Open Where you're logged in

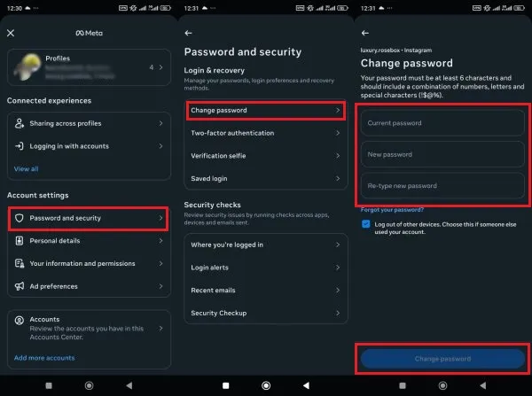tap(266, 245)
